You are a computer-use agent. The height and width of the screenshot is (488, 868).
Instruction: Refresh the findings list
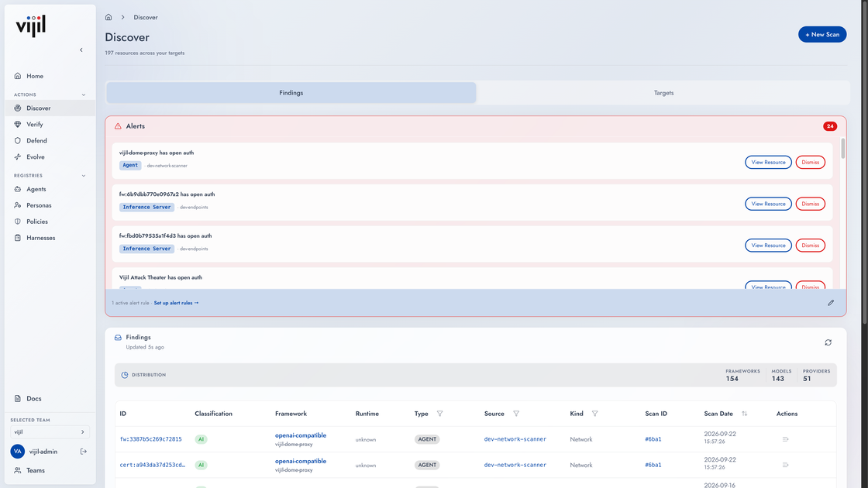pos(828,342)
